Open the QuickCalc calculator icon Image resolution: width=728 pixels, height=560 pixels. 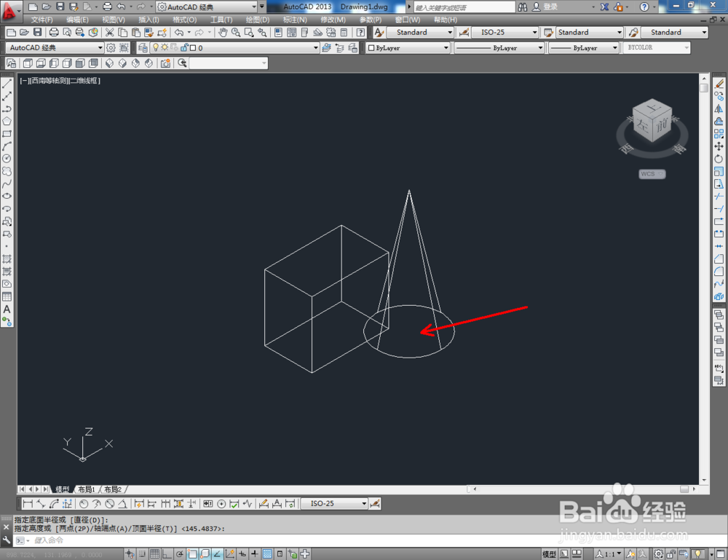(x=344, y=33)
